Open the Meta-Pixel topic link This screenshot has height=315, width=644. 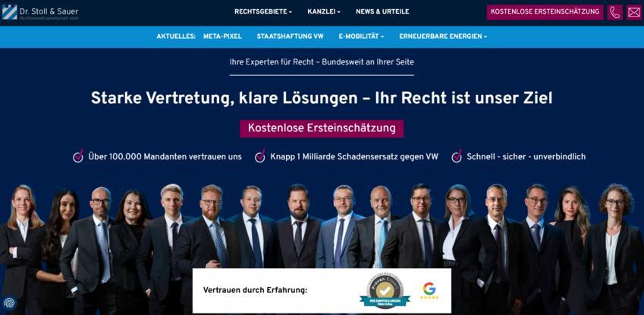coord(222,36)
